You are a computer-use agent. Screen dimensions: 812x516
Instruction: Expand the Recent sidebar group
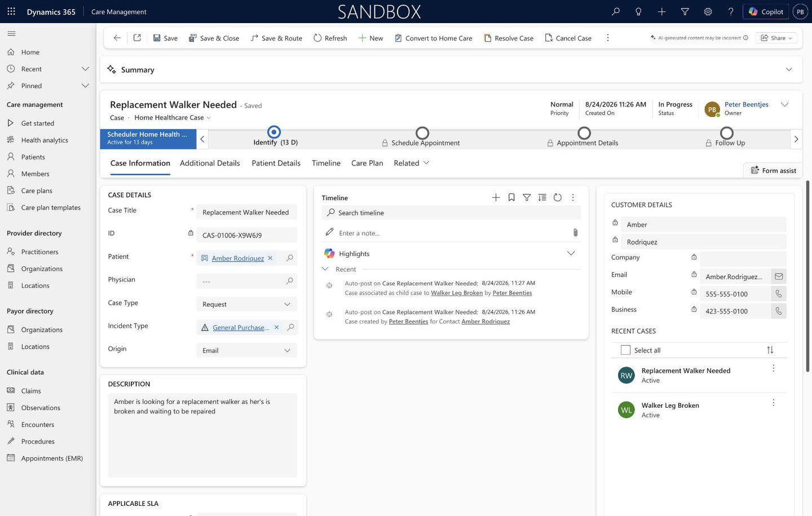[85, 69]
